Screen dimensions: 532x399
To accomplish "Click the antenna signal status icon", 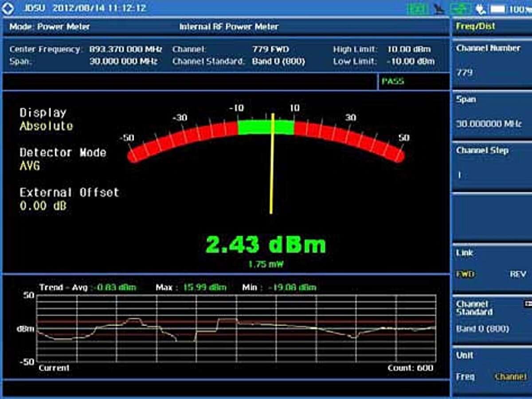I will pos(439,9).
